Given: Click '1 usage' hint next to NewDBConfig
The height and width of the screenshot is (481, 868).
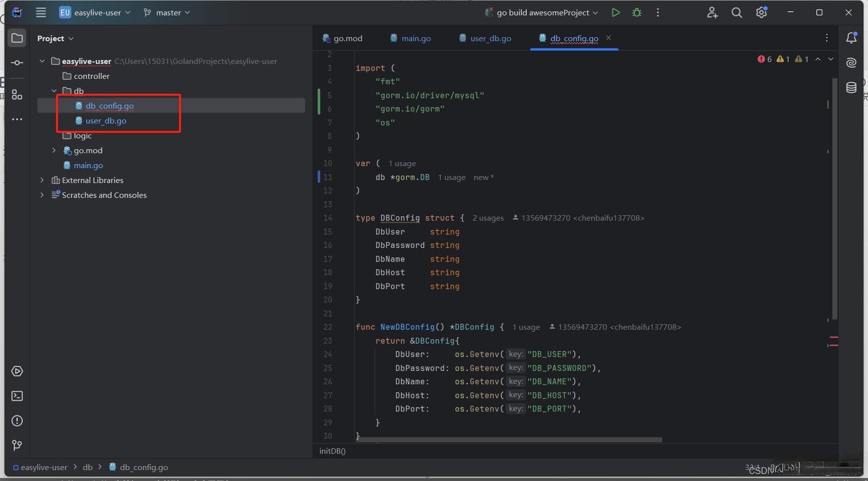Looking at the screenshot, I should 526,327.
